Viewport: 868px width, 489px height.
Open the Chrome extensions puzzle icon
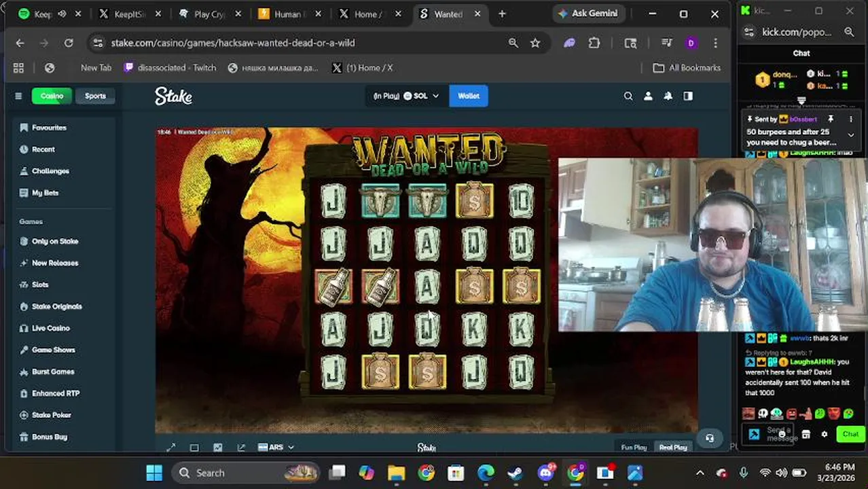pos(594,43)
